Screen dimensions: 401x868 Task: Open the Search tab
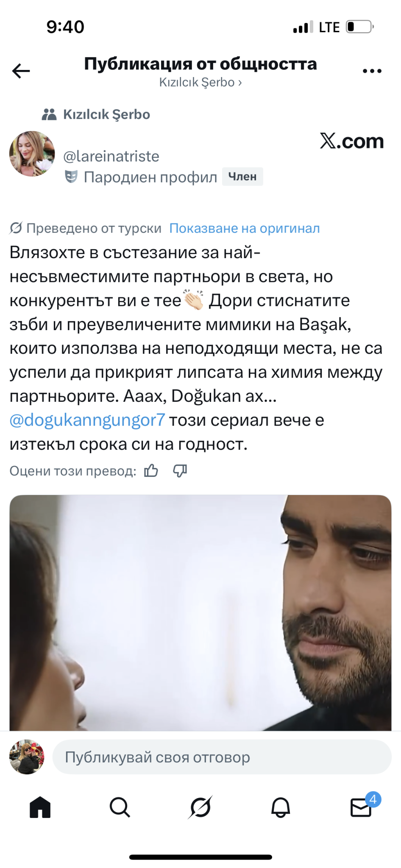(120, 807)
